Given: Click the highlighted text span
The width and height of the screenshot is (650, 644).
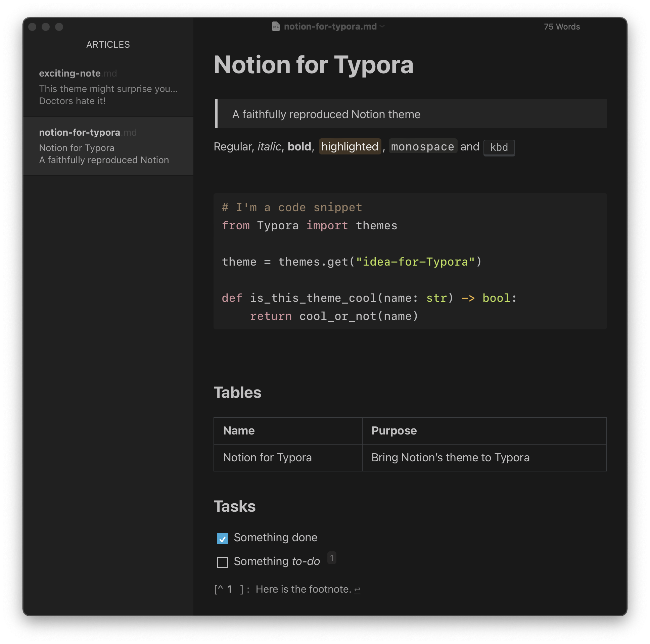Looking at the screenshot, I should point(350,147).
